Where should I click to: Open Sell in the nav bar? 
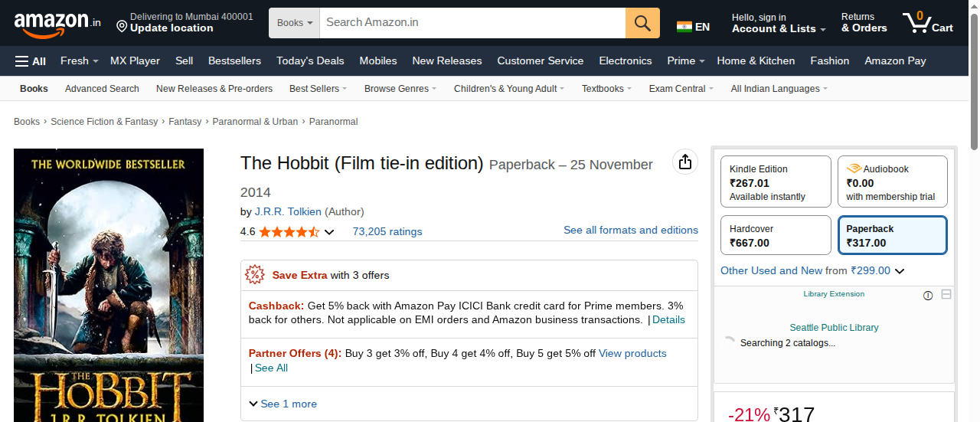click(184, 61)
